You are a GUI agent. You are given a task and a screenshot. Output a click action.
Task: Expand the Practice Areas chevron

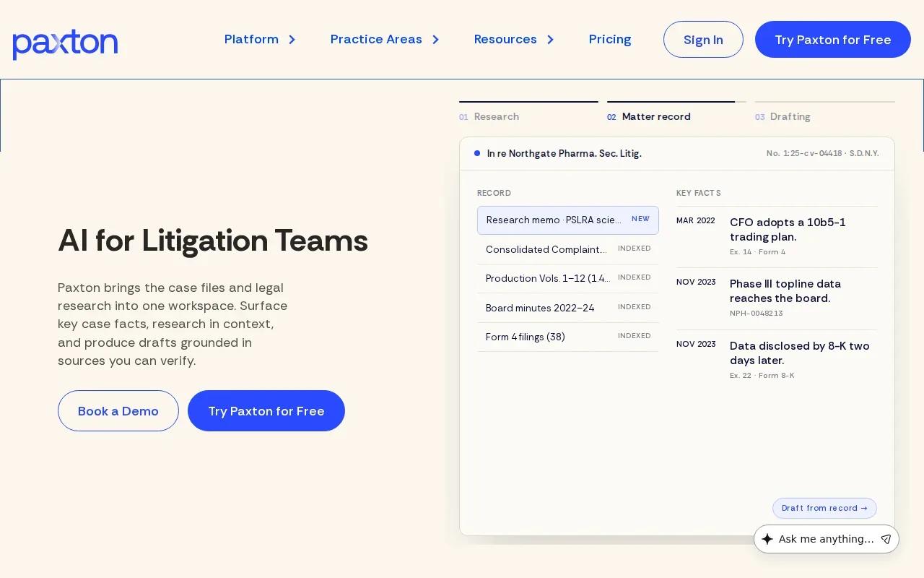tap(436, 40)
